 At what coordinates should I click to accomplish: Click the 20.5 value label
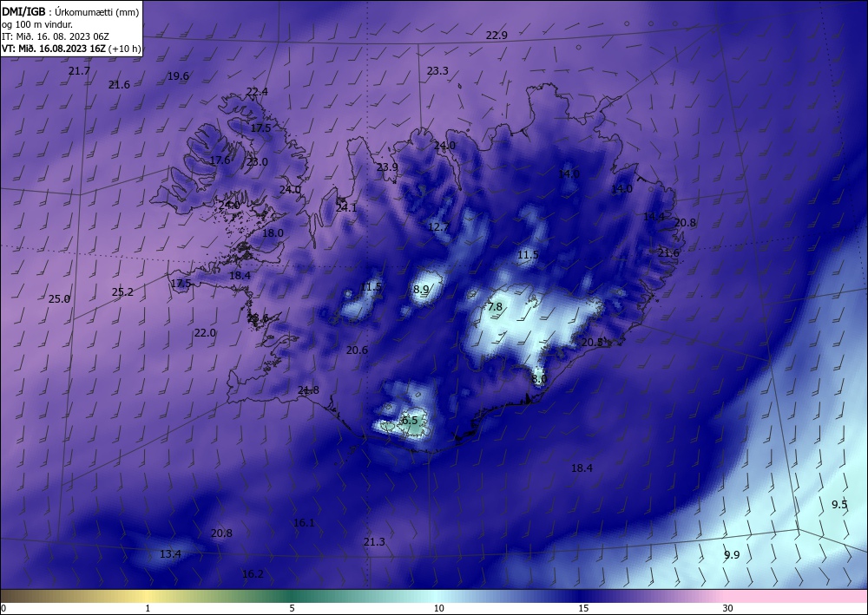(592, 343)
